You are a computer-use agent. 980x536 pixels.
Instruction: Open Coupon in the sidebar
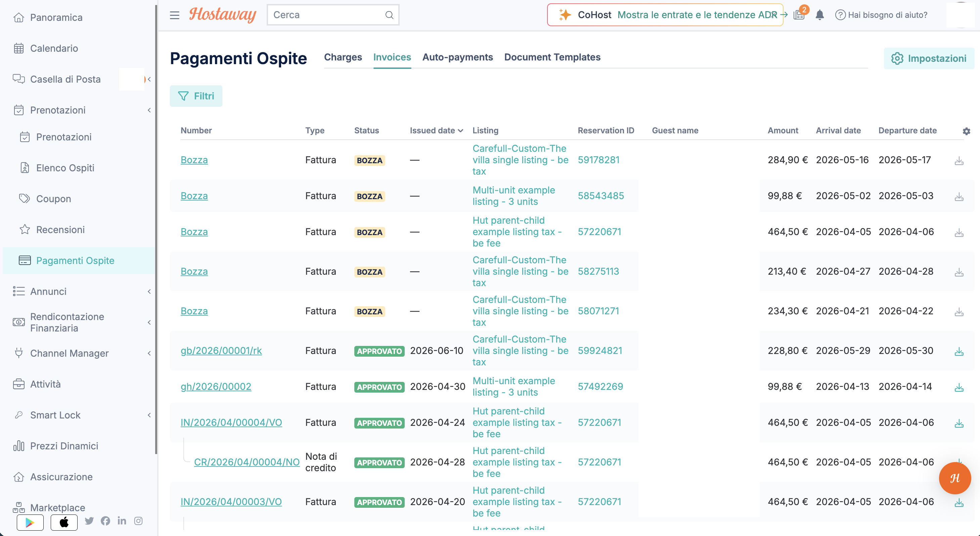pyautogui.click(x=53, y=198)
